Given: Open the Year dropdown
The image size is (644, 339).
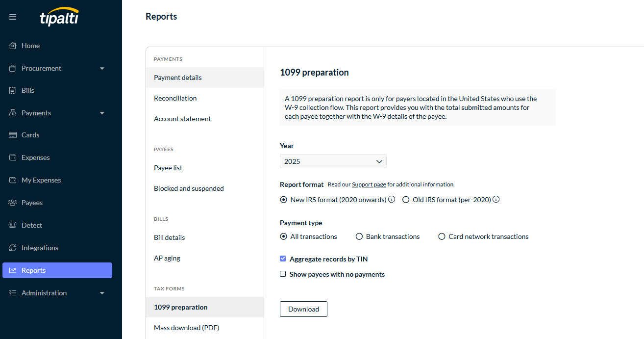Looking at the screenshot, I should pos(333,161).
